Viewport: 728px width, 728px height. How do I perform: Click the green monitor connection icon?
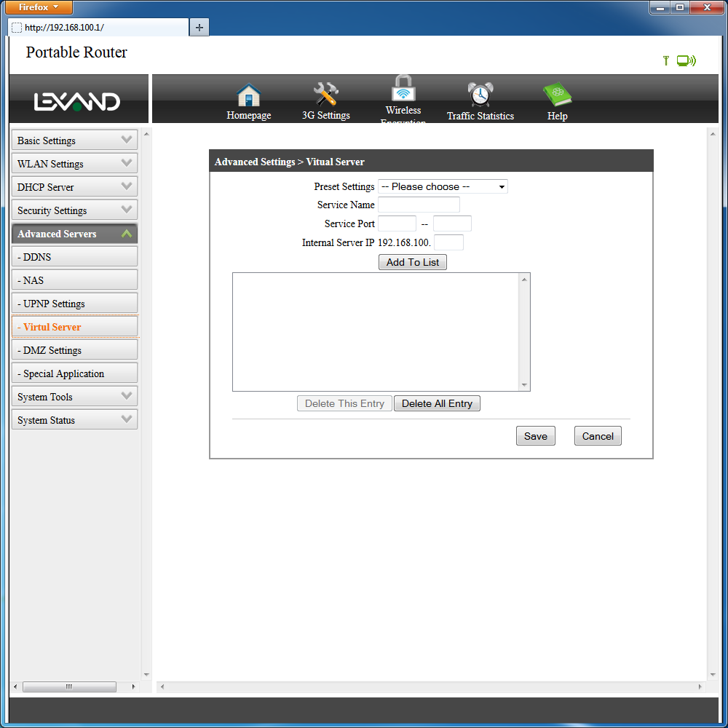tap(687, 60)
